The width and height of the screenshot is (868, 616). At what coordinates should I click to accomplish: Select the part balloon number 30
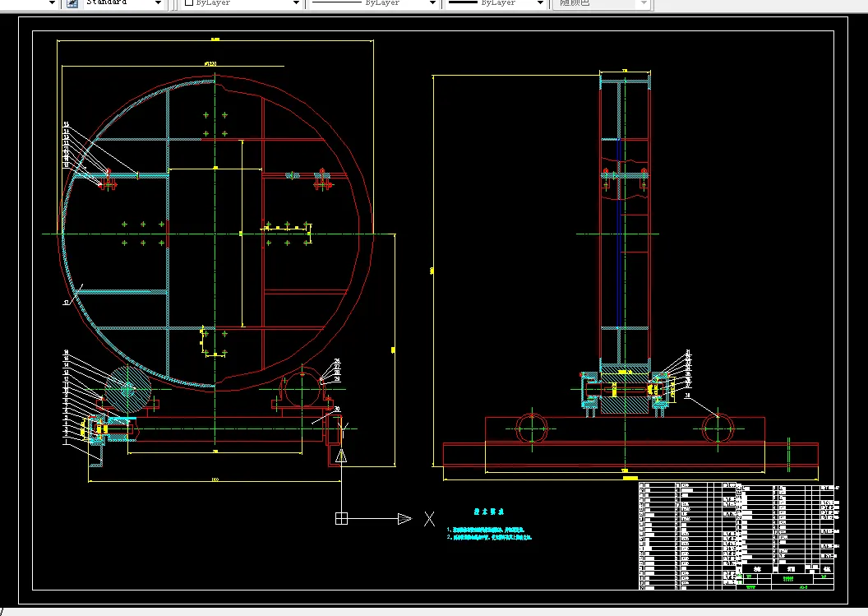(336, 409)
